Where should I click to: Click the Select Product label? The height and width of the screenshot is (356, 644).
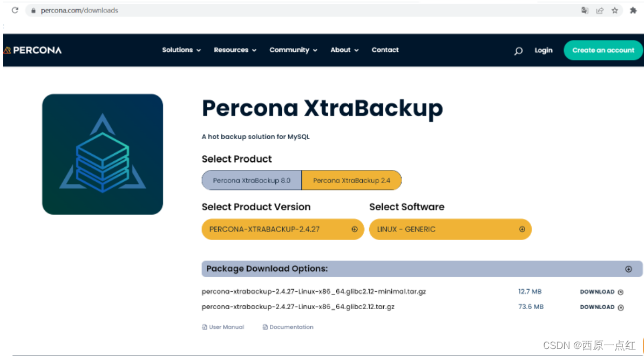pyautogui.click(x=236, y=159)
